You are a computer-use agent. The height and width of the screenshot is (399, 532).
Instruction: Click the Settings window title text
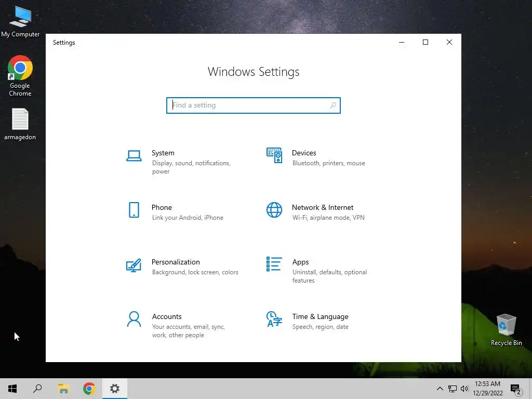pos(64,43)
